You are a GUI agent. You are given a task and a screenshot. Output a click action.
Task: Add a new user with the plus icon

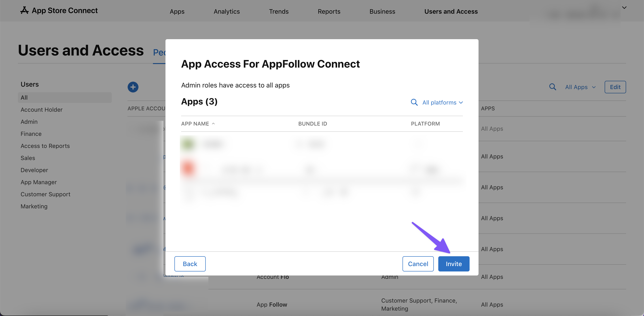(x=133, y=87)
